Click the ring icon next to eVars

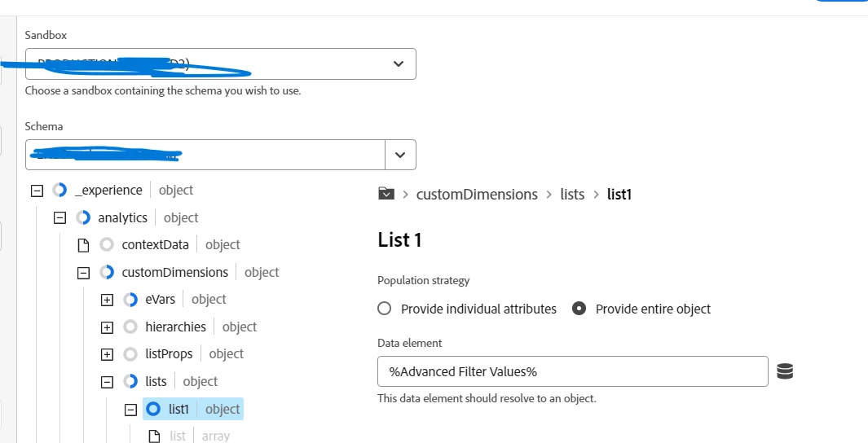click(130, 299)
